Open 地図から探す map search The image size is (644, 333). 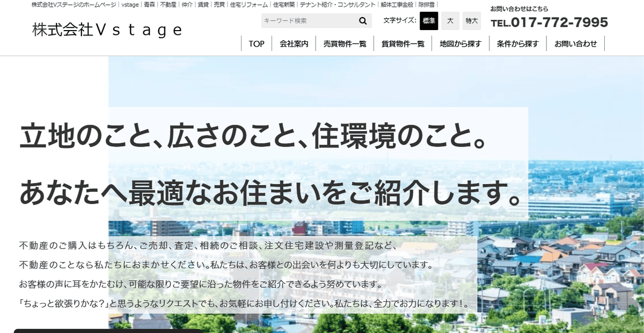[460, 44]
